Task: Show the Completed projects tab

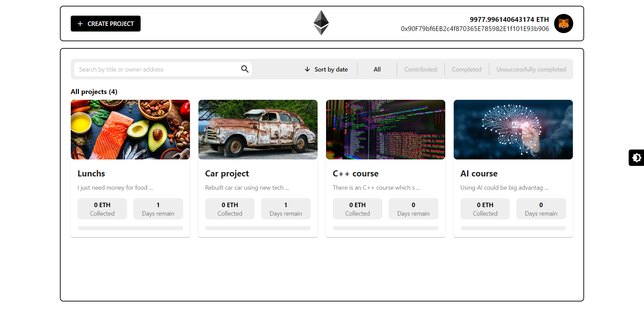Action: 466,69
